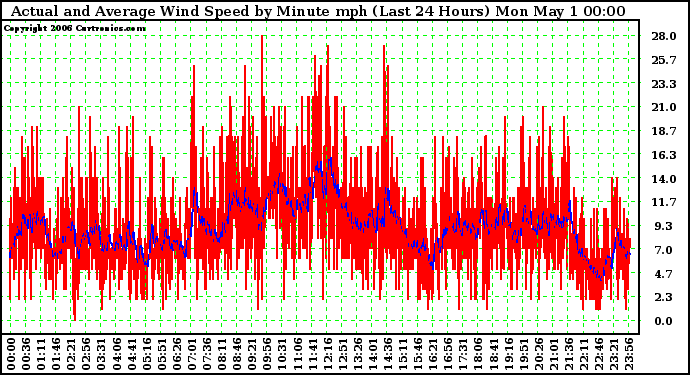Click the 23:56 time axis label
The image size is (690, 375).
[x=629, y=354]
